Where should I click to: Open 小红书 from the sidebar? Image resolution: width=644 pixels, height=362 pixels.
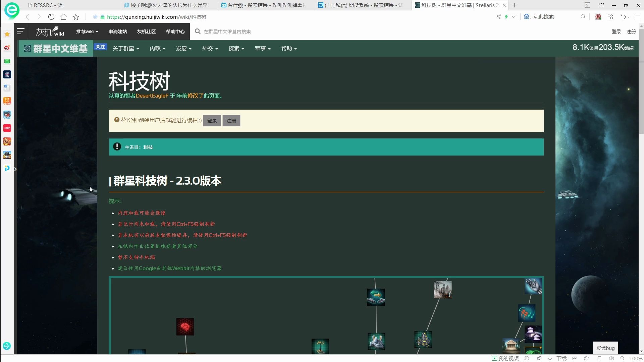click(7, 128)
